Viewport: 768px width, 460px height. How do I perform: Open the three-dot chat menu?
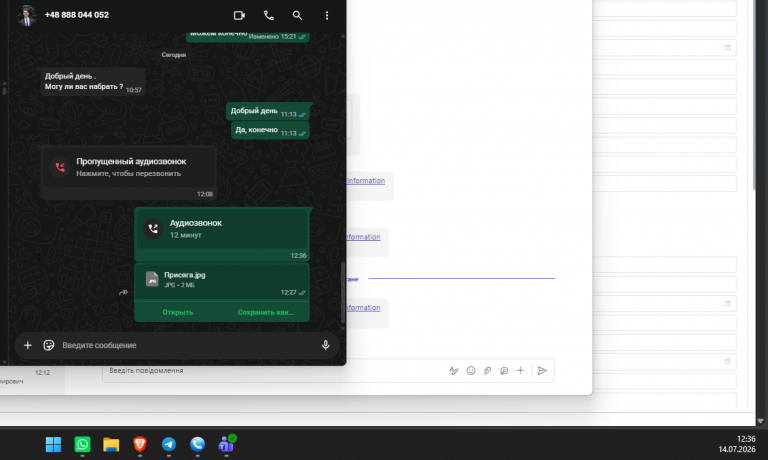327,16
